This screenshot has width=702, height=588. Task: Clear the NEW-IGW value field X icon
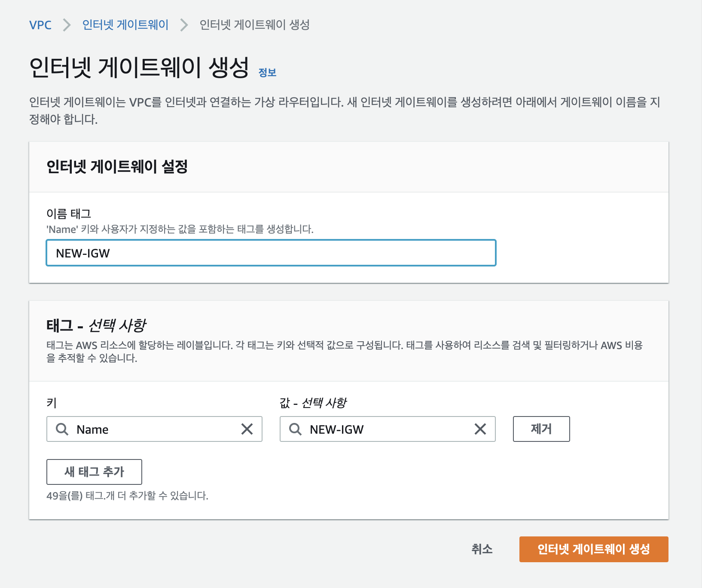(x=480, y=429)
